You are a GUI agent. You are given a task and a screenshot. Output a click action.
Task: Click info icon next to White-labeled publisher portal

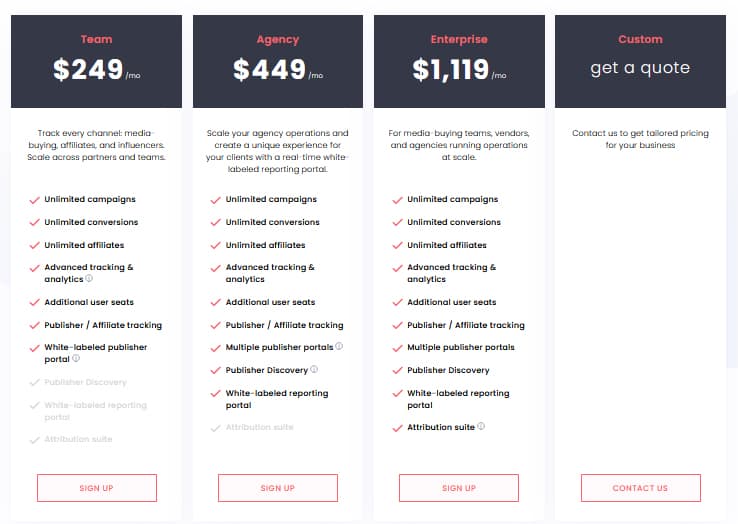(76, 358)
